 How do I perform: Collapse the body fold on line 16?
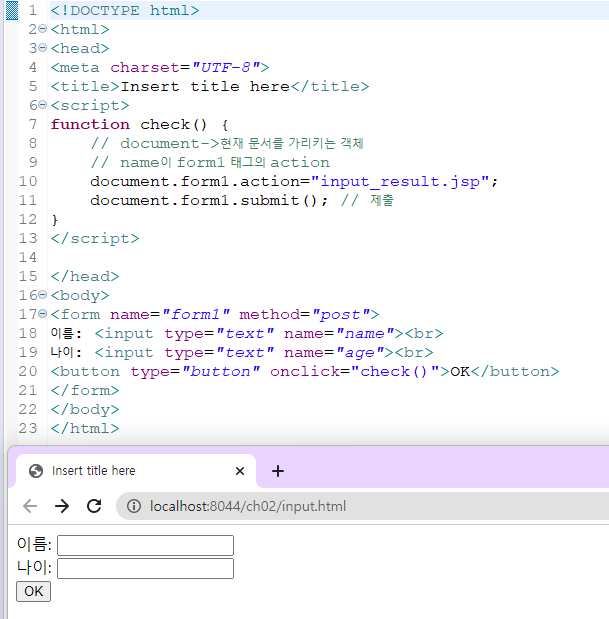(x=43, y=295)
